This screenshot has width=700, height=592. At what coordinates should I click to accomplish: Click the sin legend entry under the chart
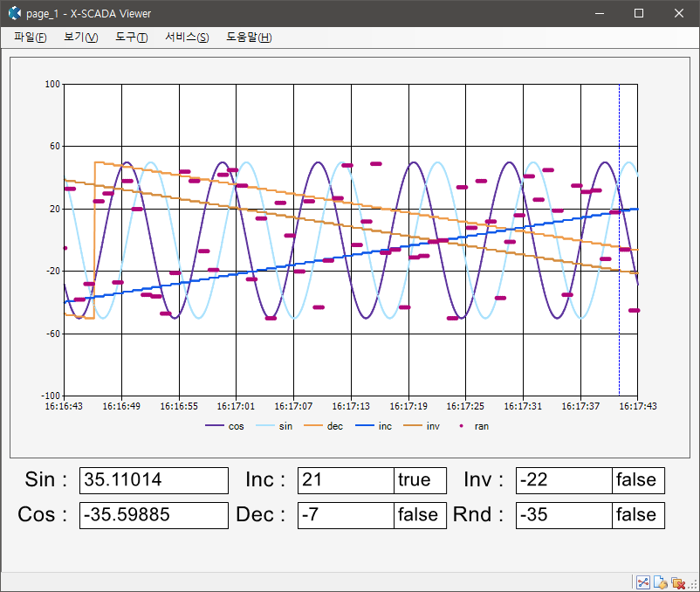click(x=274, y=426)
